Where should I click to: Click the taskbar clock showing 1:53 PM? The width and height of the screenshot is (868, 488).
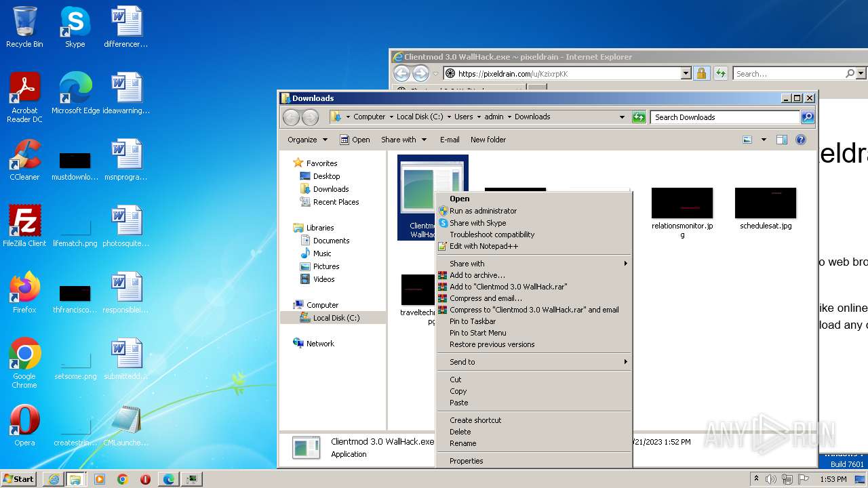click(x=833, y=479)
